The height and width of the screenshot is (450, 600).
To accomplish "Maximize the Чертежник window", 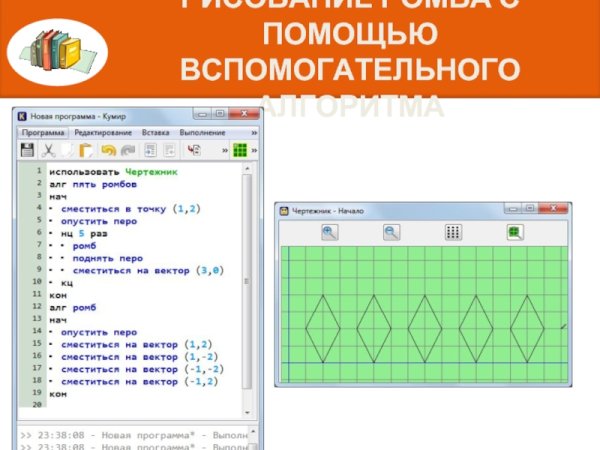I will coord(530,209).
